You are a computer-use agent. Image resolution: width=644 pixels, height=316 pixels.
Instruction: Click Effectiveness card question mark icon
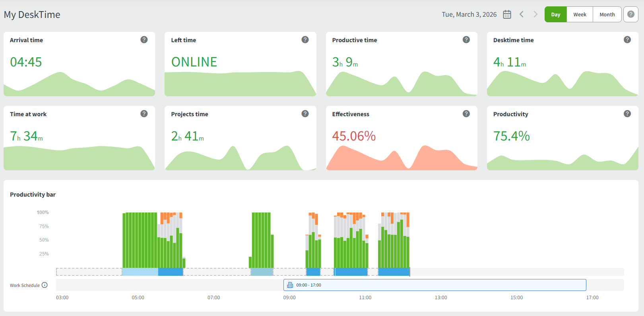point(466,114)
